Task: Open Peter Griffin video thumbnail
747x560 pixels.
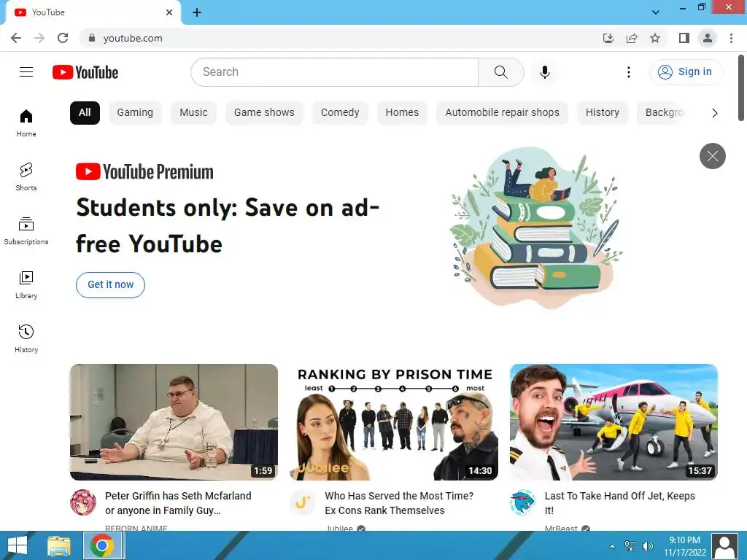Action: (174, 422)
